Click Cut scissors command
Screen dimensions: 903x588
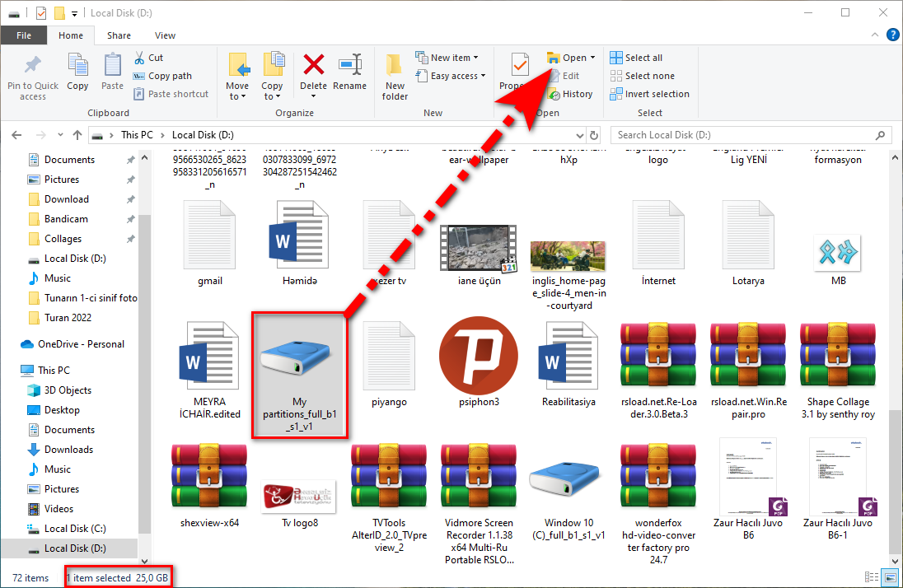(148, 58)
